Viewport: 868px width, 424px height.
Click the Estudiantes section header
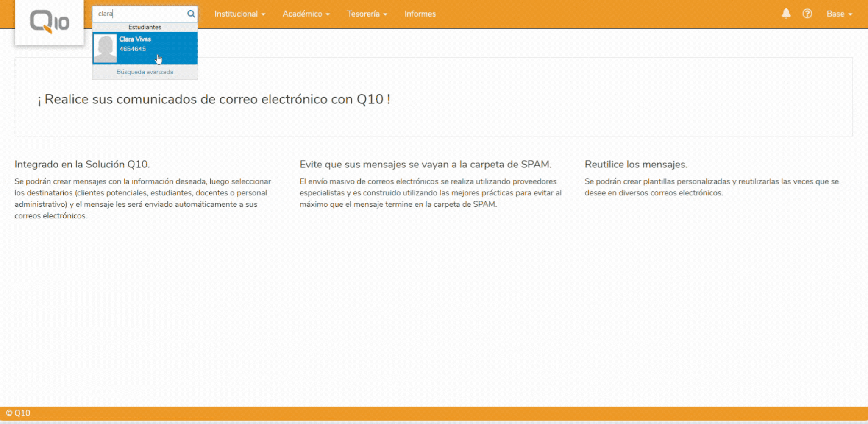145,27
